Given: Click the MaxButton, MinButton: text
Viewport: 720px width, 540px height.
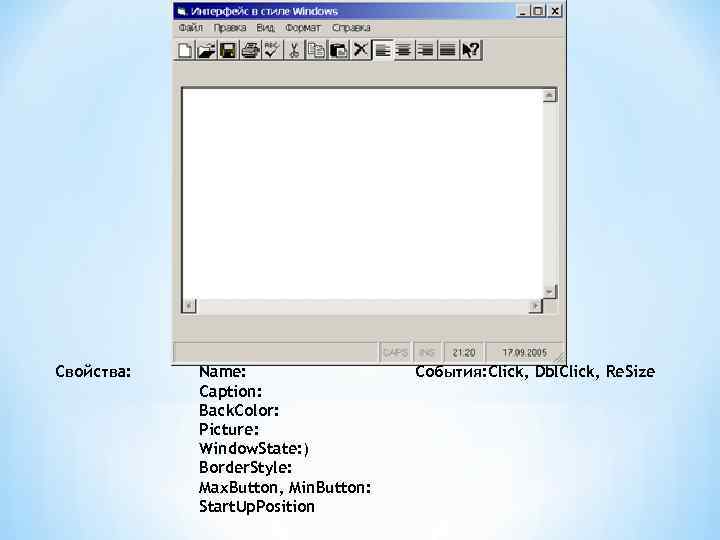Looking at the screenshot, I should (x=285, y=487).
